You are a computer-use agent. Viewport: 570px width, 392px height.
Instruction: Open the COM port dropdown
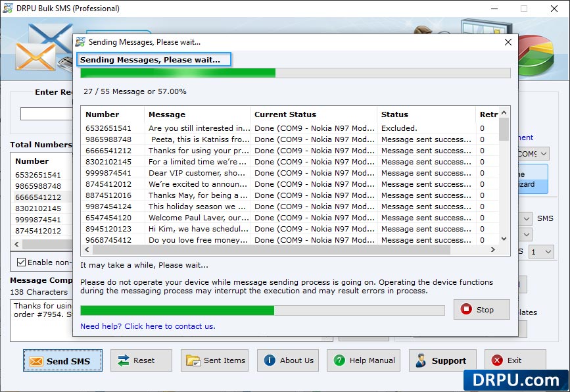544,154
